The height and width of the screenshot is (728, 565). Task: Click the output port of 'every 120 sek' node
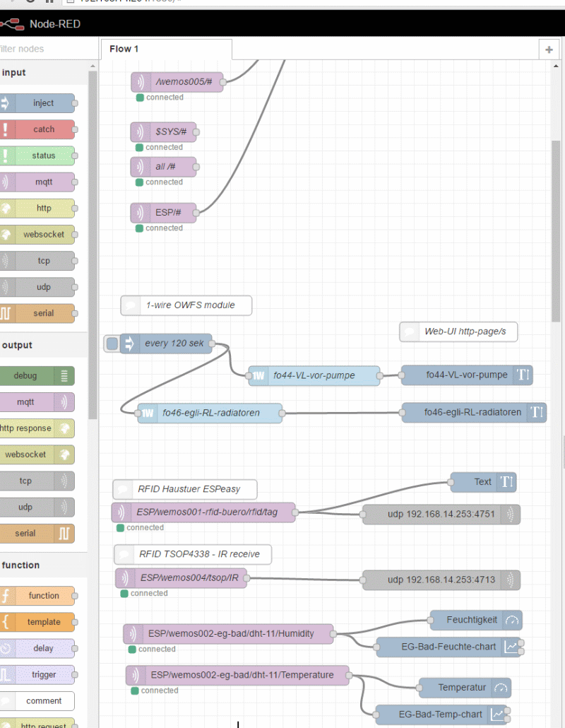click(212, 344)
